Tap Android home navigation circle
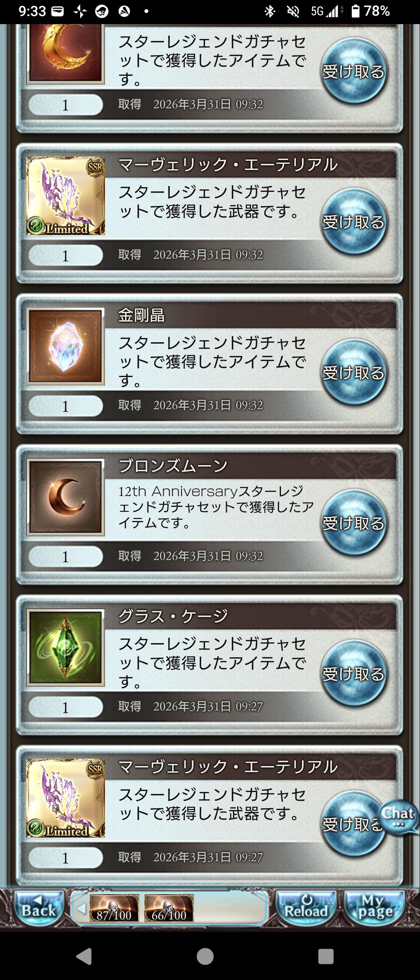420x980 pixels. 205,957
